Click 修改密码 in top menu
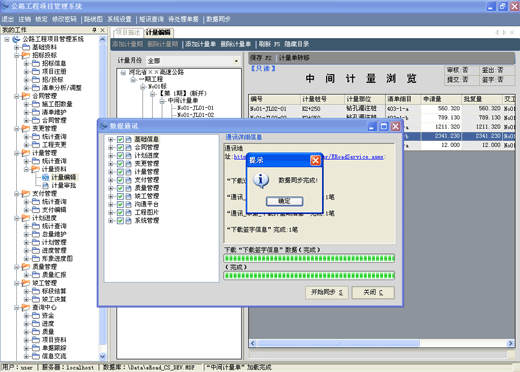The image size is (520, 372). pos(64,19)
